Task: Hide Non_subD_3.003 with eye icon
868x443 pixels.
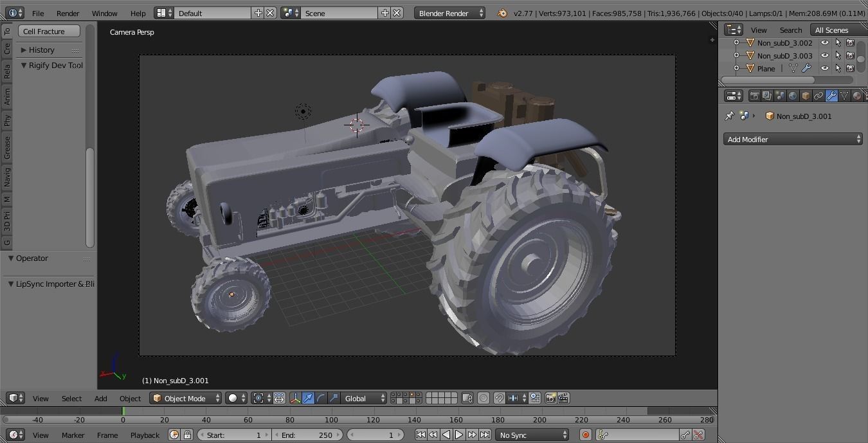Action: pyautogui.click(x=825, y=55)
